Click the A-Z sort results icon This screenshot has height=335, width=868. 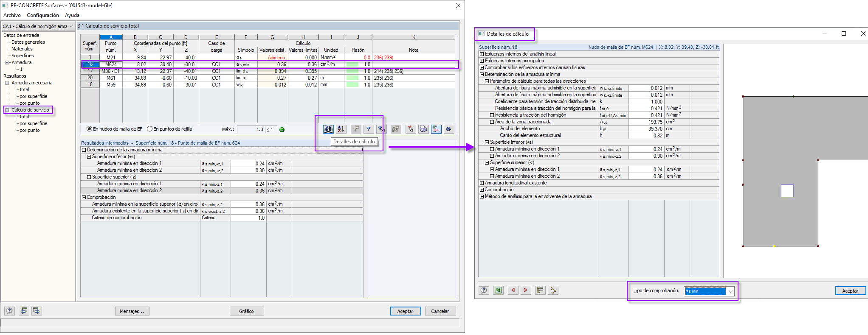(x=341, y=129)
